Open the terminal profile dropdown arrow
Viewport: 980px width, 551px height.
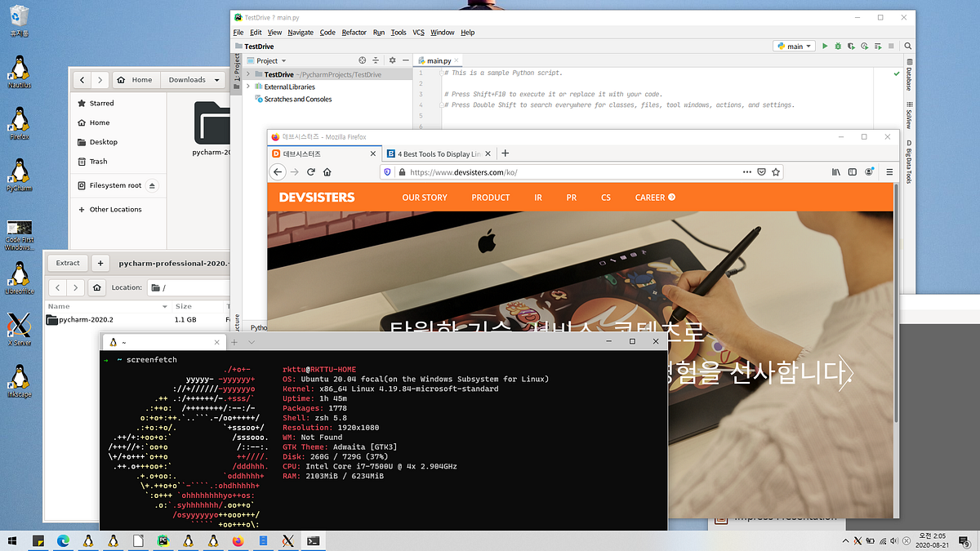pyautogui.click(x=252, y=342)
